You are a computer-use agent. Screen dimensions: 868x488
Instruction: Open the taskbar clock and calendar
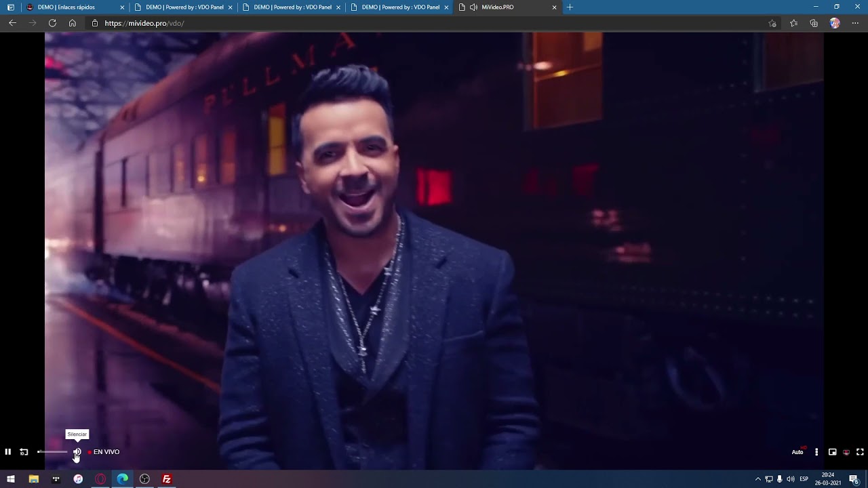coord(827,479)
